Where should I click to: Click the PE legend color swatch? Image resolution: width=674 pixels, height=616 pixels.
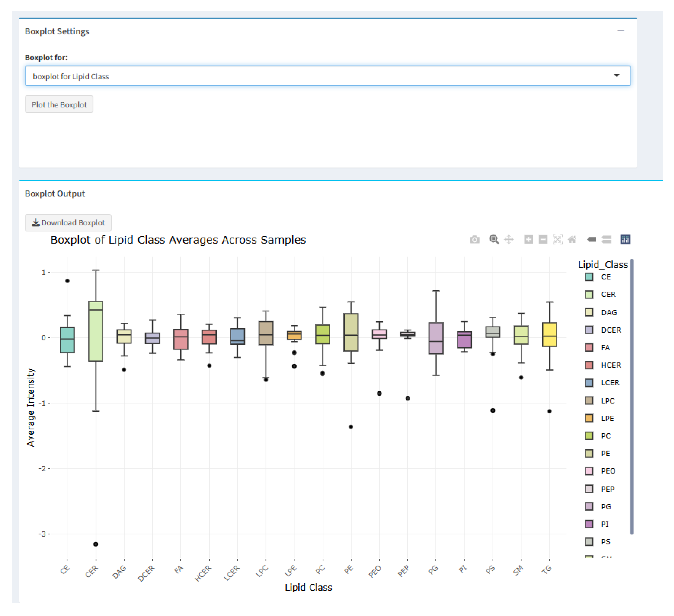[589, 453]
